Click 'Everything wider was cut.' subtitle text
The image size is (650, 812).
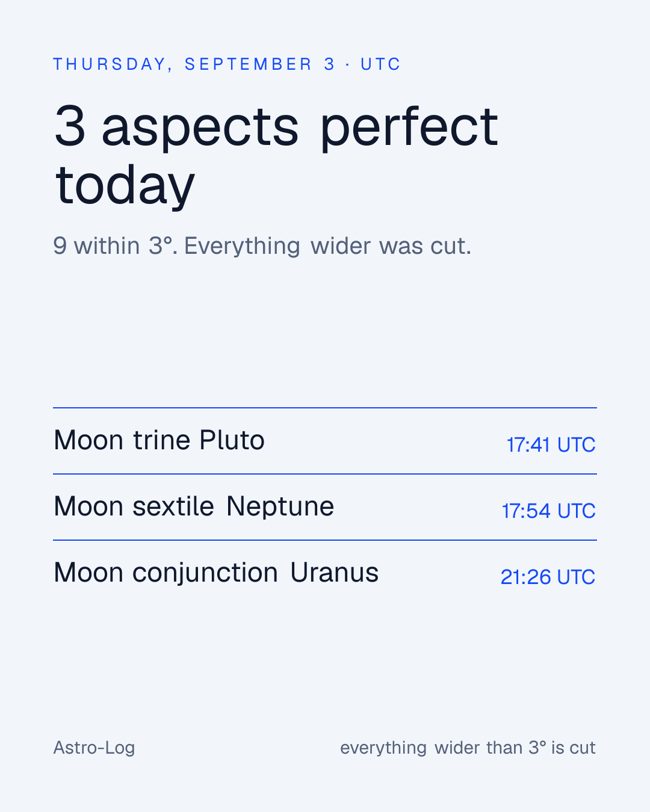click(x=327, y=246)
